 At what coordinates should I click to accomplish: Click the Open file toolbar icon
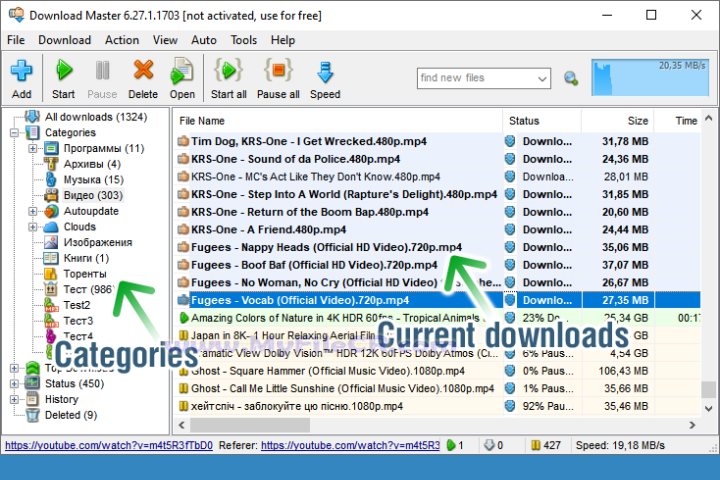[182, 71]
